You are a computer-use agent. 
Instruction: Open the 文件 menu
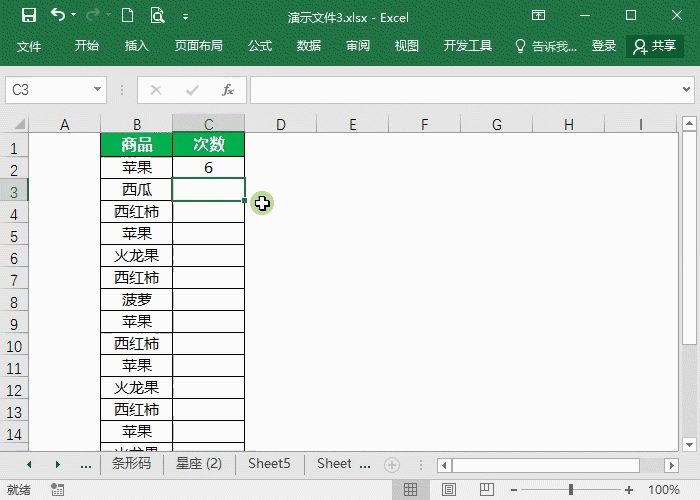tap(29, 46)
